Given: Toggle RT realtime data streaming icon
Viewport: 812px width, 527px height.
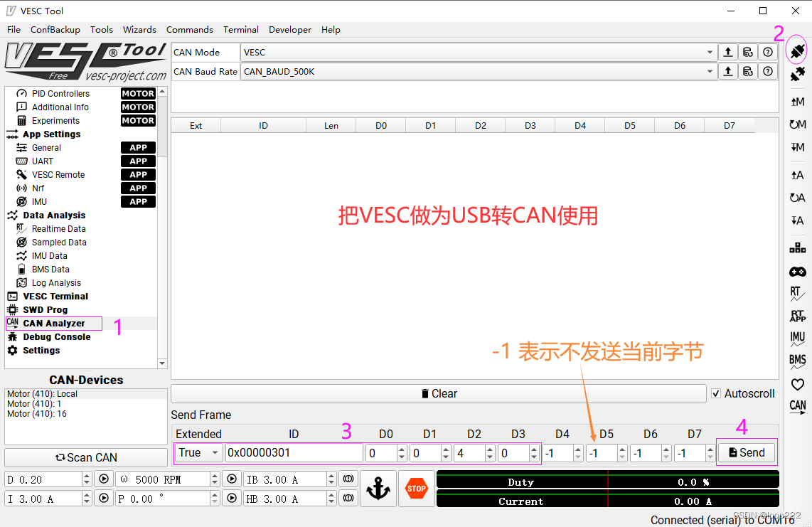Looking at the screenshot, I should point(798,293).
